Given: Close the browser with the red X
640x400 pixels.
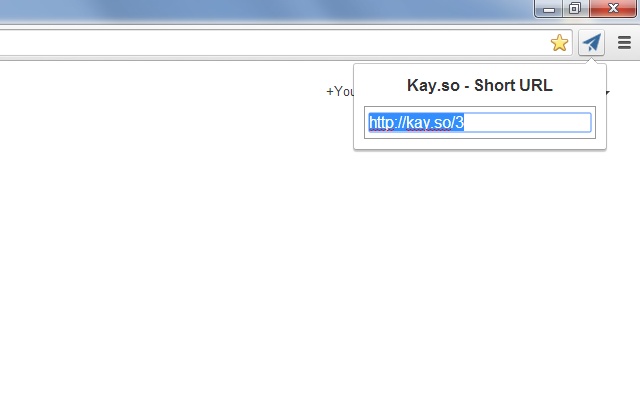Looking at the screenshot, I should 613,9.
